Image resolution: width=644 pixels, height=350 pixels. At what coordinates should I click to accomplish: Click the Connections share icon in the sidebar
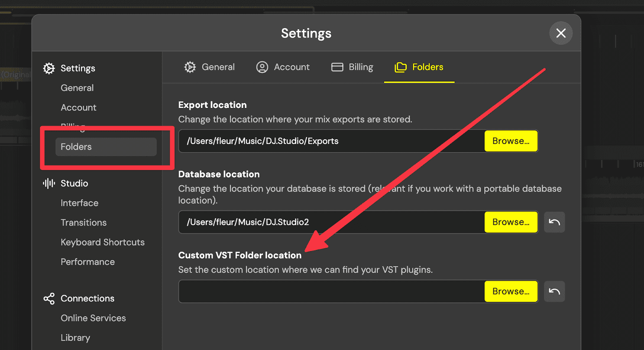coord(49,298)
